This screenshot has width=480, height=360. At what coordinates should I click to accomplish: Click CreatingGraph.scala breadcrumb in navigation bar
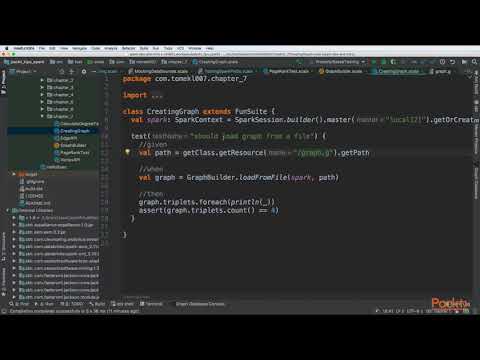tap(215, 62)
